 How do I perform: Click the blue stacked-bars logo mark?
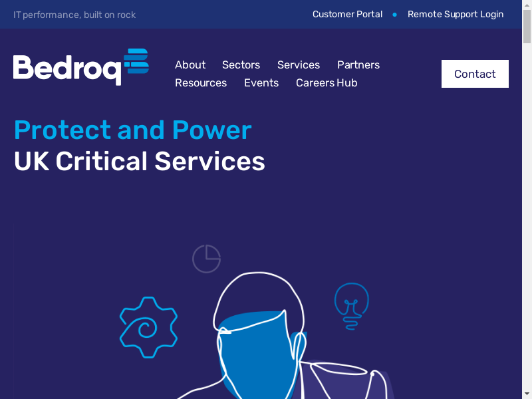click(136, 61)
